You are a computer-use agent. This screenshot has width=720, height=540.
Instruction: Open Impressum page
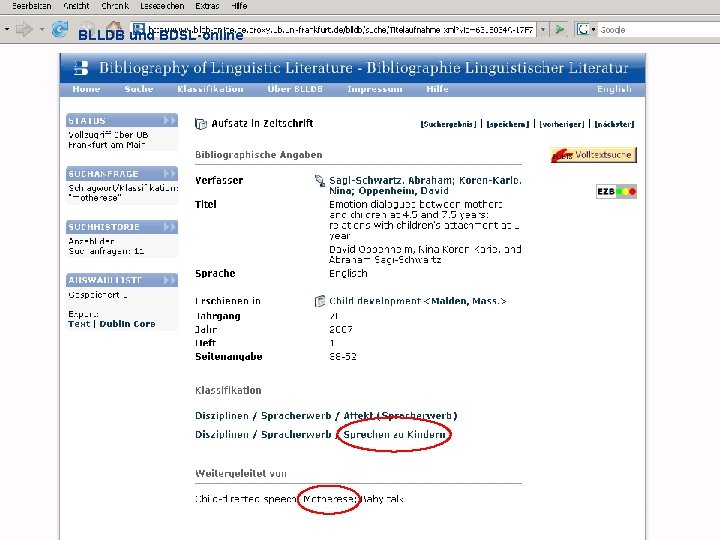375,89
